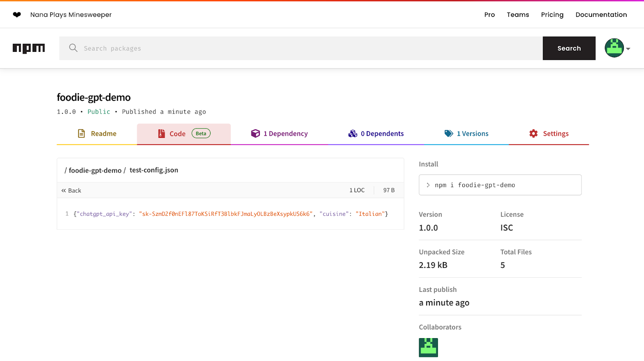Switch to the 1 Versions tab
Image resolution: width=644 pixels, height=361 pixels.
click(x=466, y=134)
